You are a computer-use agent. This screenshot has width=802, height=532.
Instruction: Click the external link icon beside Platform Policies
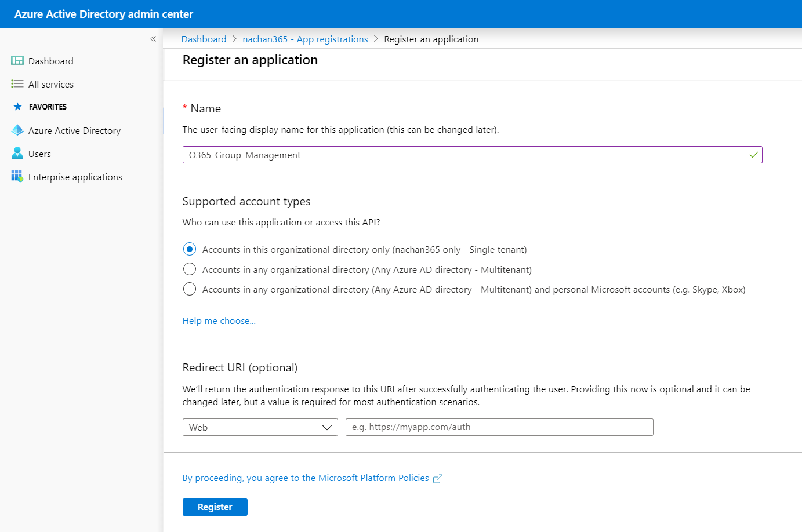coord(438,479)
